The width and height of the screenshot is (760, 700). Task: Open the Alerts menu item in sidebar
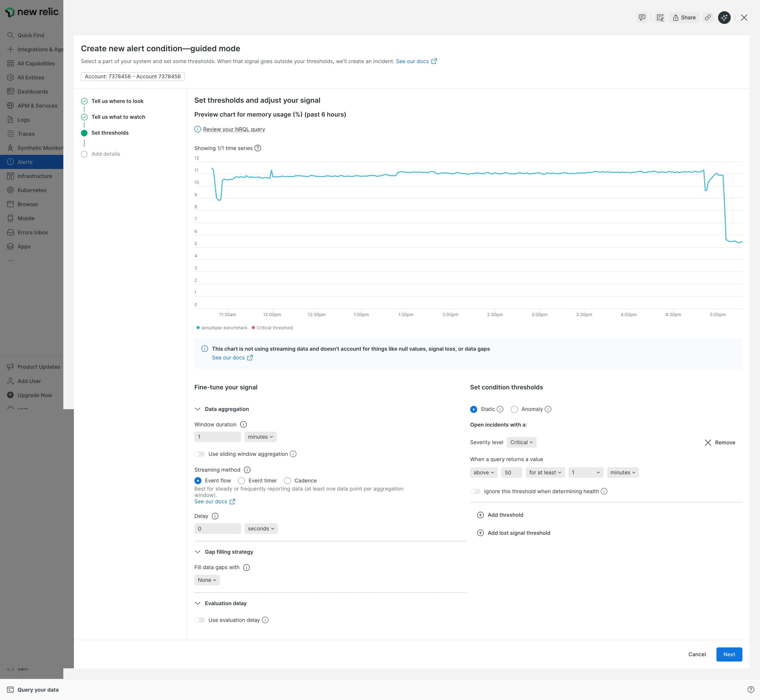(31, 162)
